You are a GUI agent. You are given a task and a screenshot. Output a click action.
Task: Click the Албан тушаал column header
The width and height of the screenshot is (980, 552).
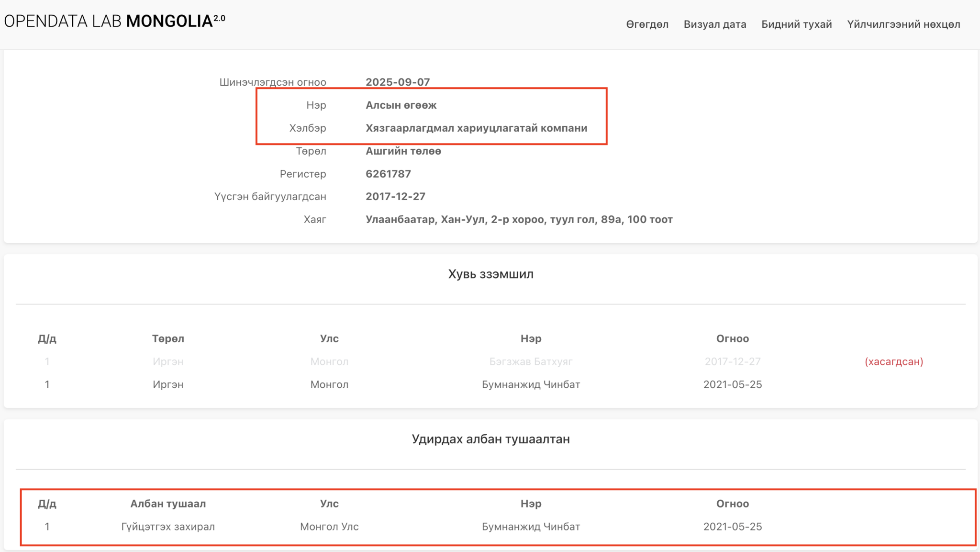pos(168,504)
